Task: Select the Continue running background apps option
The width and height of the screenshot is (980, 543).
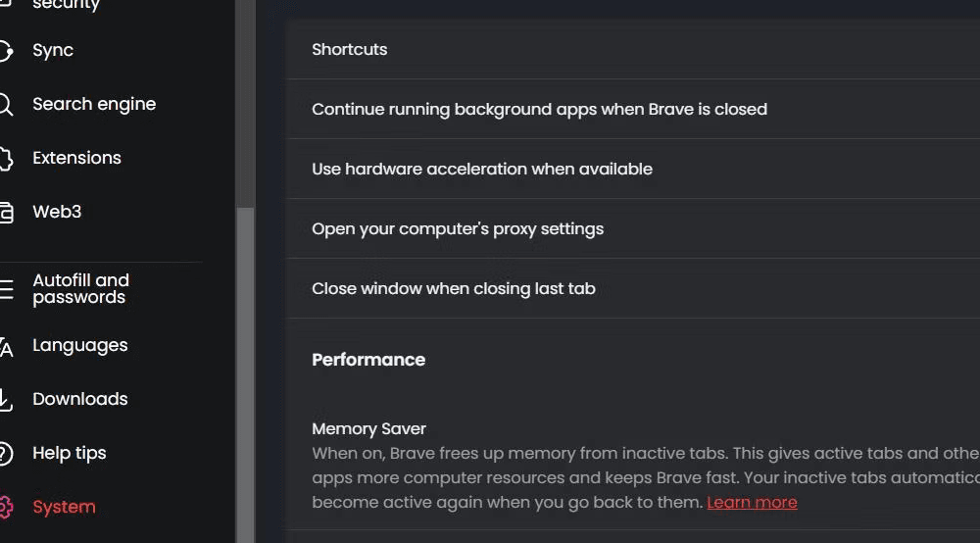Action: (633, 110)
